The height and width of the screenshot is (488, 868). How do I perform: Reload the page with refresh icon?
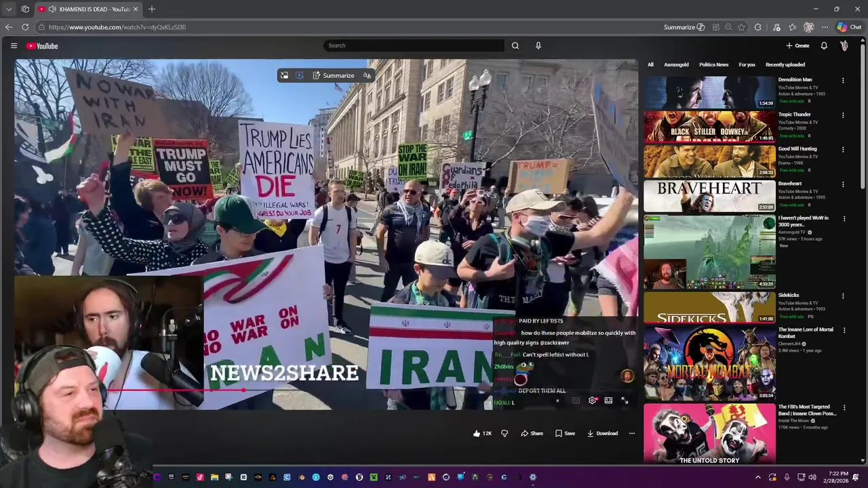coord(25,27)
